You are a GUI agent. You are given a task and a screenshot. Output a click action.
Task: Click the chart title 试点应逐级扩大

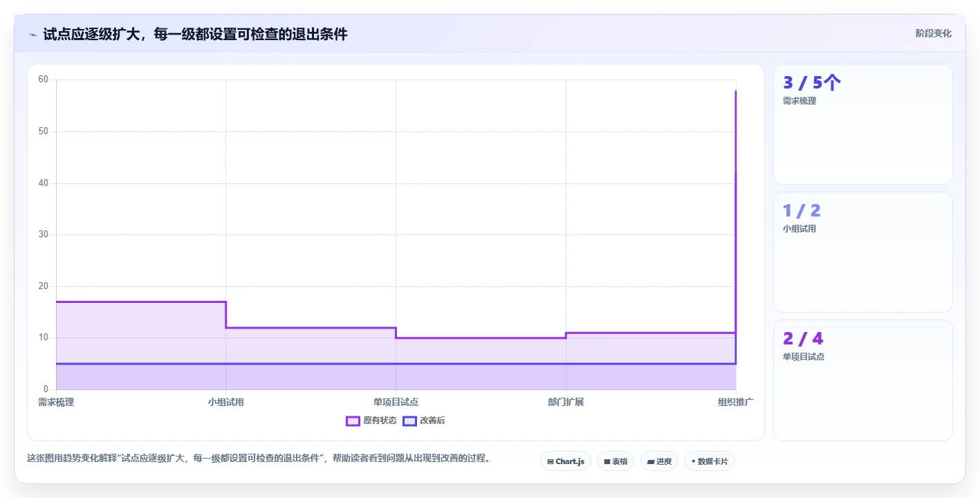click(196, 34)
